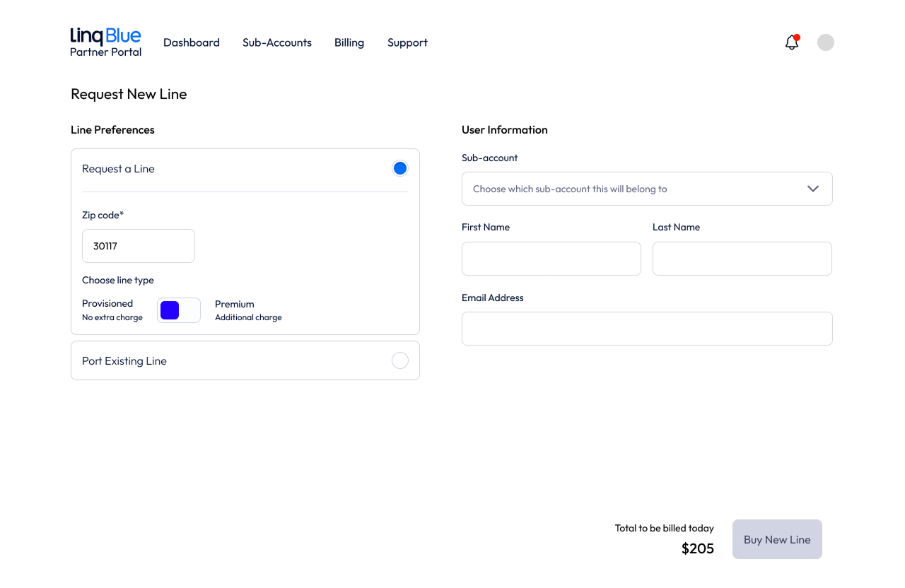Image resolution: width=905 pixels, height=588 pixels.
Task: Open the Sub-account dropdown
Action: coord(647,189)
